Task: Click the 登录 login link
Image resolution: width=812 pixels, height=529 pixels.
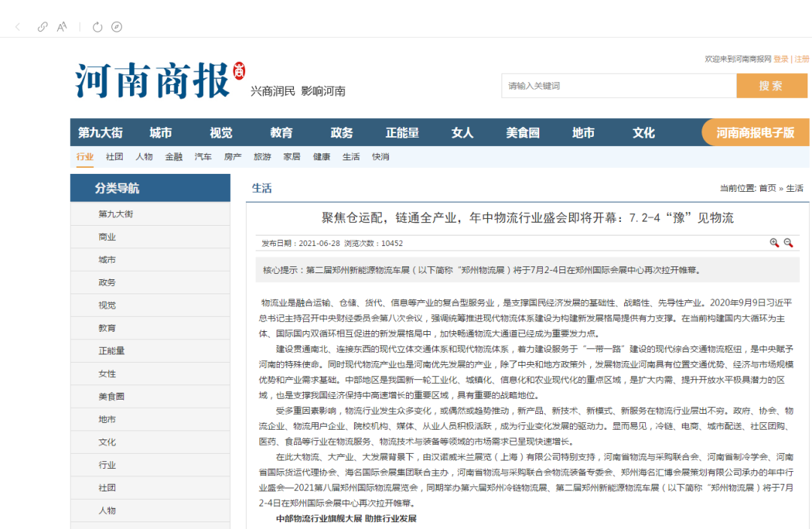Action: coord(780,59)
